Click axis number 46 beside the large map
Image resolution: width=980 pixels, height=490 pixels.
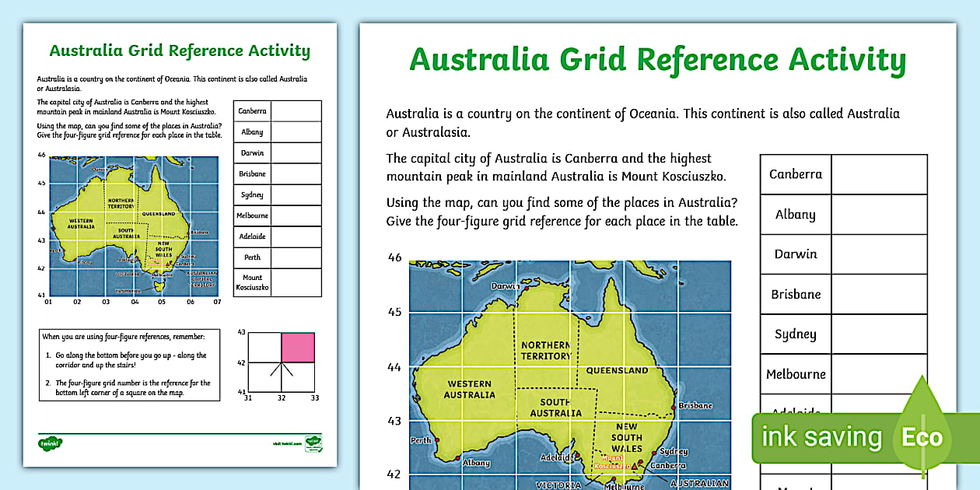pos(395,256)
